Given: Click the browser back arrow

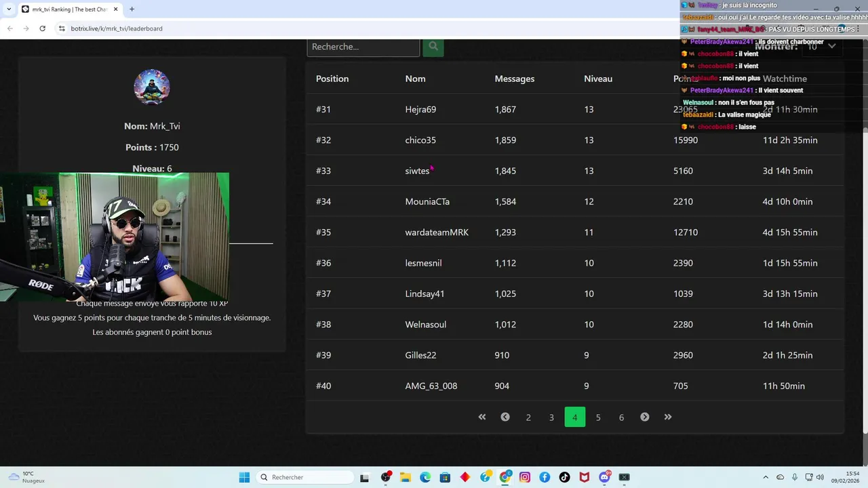Looking at the screenshot, I should tap(10, 28).
